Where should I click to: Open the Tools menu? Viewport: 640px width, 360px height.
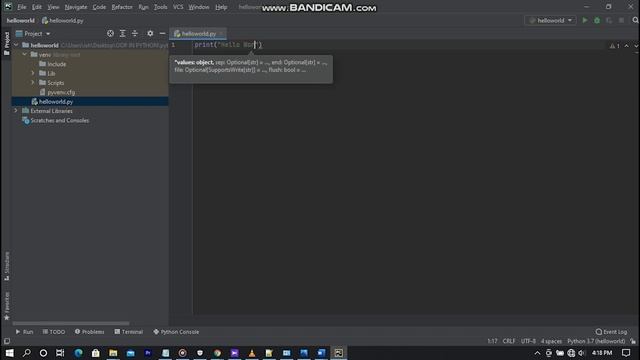pos(160,7)
